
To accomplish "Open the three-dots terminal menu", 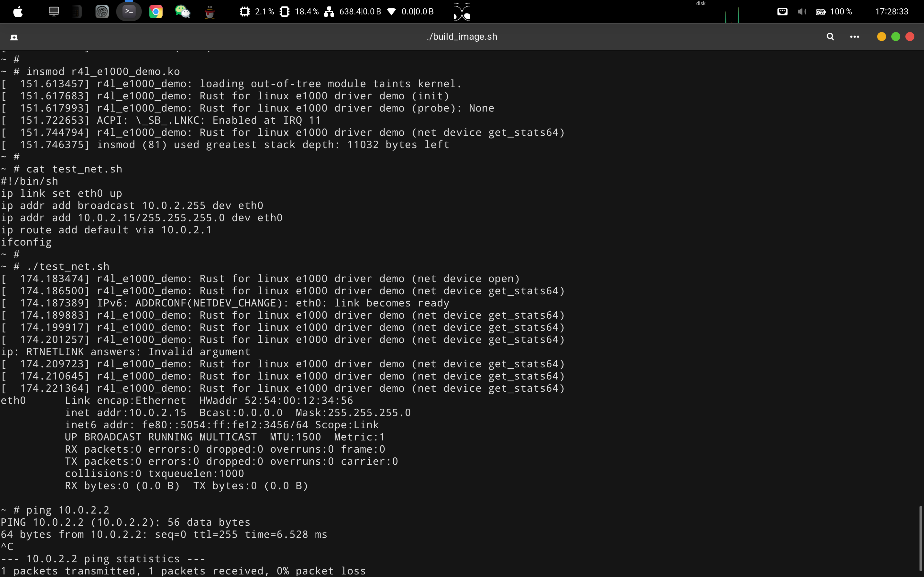I will click(854, 37).
